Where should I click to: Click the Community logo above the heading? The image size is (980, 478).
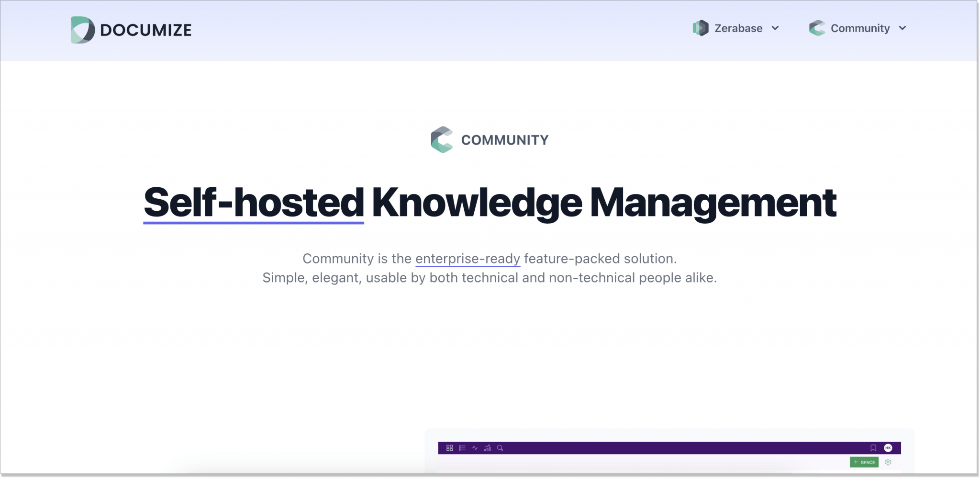pos(442,140)
